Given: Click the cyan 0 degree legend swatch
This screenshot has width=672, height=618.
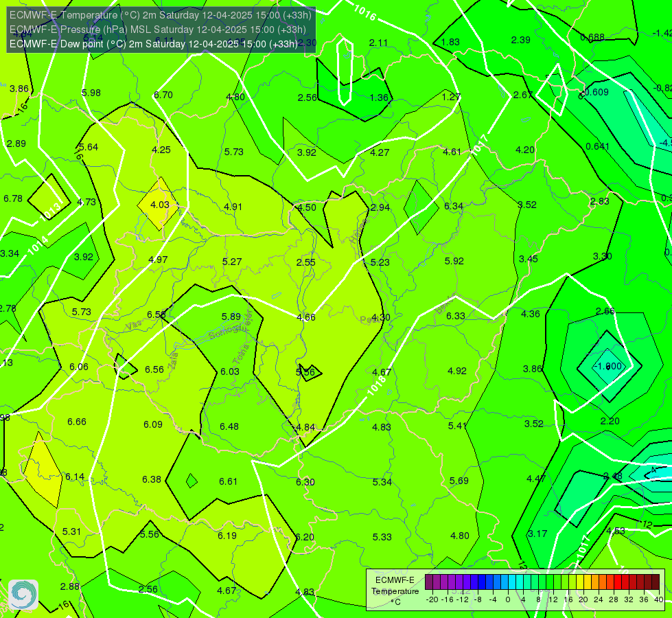Looking at the screenshot, I should 512,582.
